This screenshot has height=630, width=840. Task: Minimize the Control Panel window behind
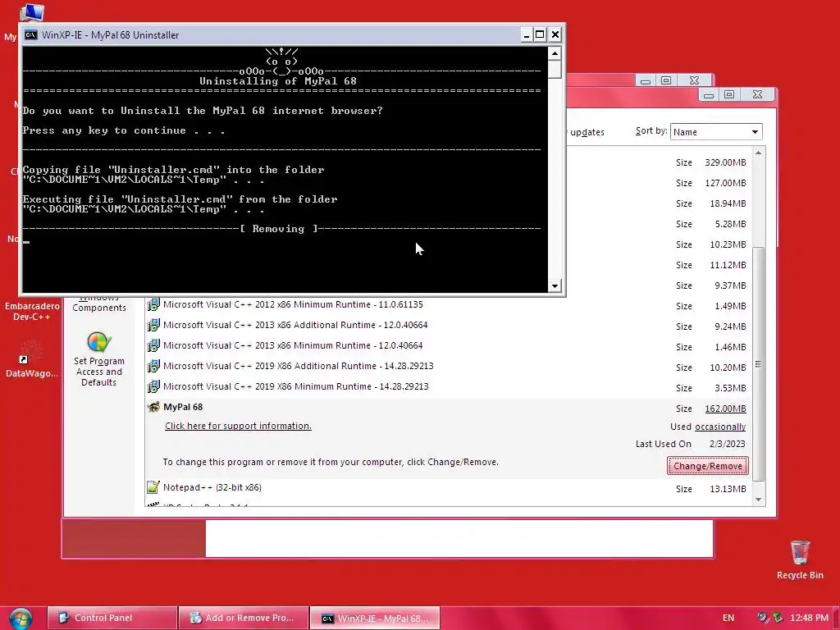coord(646,80)
